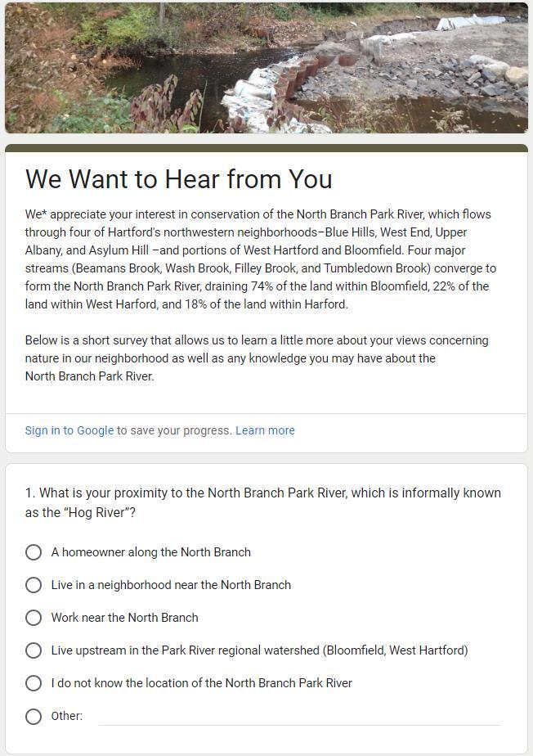Click the dark green bar above the form title
The width and height of the screenshot is (533, 756).
(266, 148)
